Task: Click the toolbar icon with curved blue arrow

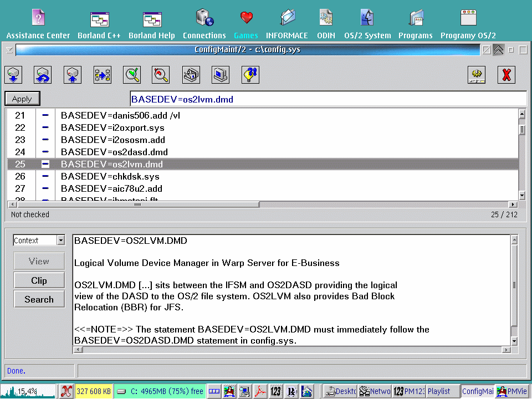Action: (43, 74)
